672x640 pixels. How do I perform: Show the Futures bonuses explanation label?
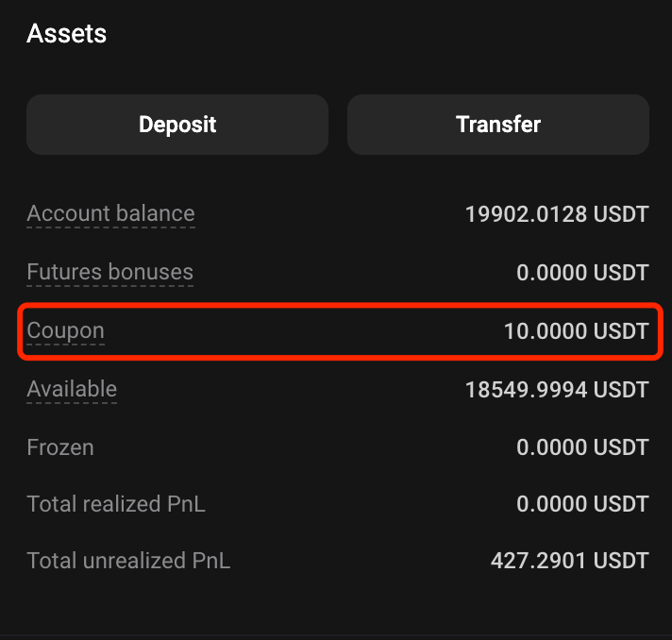click(x=109, y=273)
